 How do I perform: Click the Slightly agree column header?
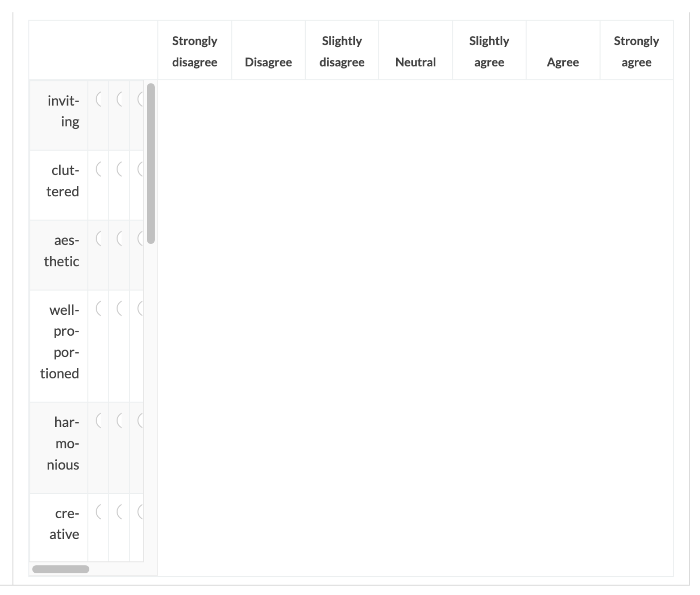point(489,51)
